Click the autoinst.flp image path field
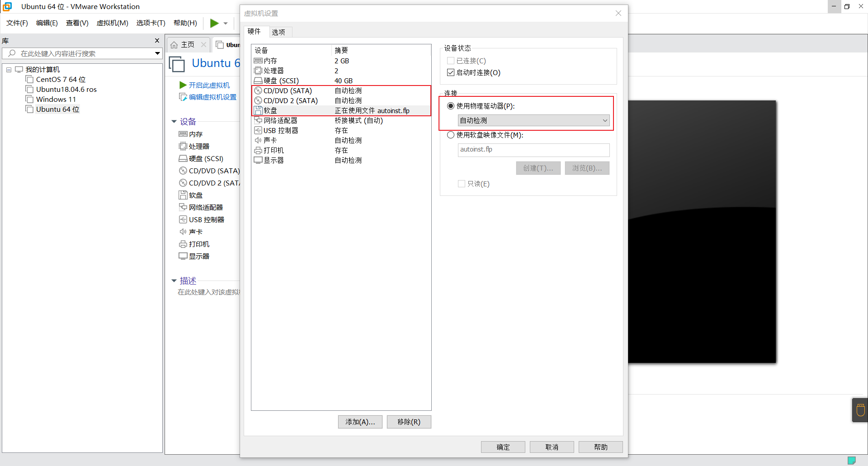Screen dimensions: 868x466 tap(533, 150)
